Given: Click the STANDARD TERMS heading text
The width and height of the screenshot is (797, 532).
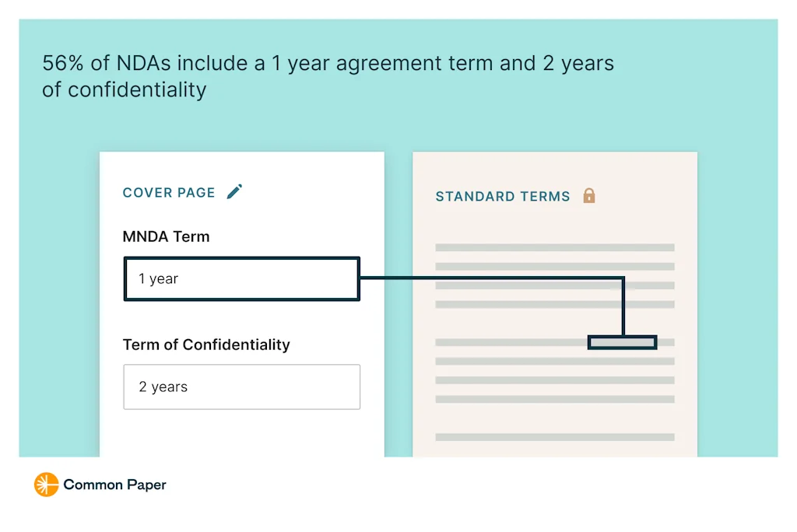Looking at the screenshot, I should [502, 196].
